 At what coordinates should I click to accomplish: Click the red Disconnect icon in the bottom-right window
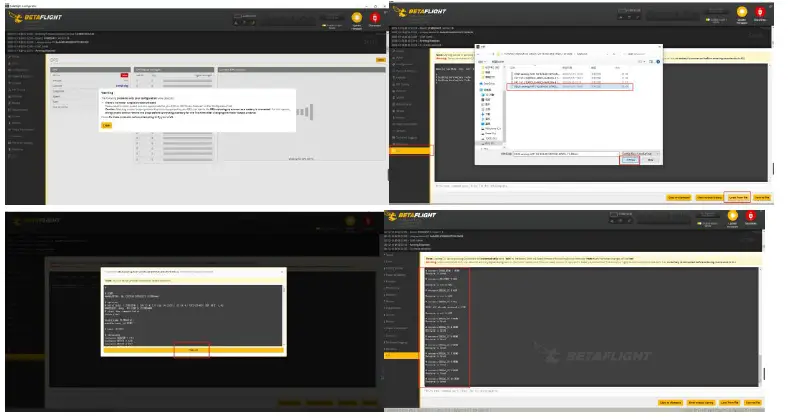tap(751, 218)
